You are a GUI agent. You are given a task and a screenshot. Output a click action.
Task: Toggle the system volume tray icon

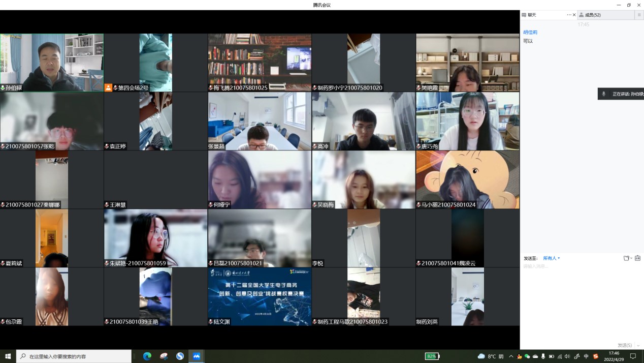567,356
